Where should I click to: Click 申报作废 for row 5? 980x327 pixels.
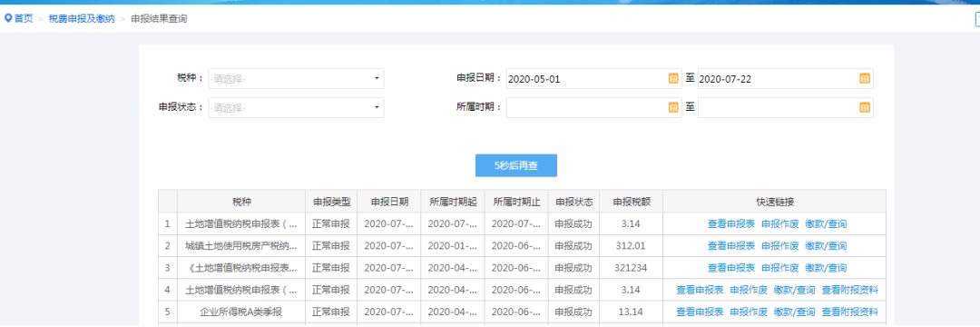[748, 312]
